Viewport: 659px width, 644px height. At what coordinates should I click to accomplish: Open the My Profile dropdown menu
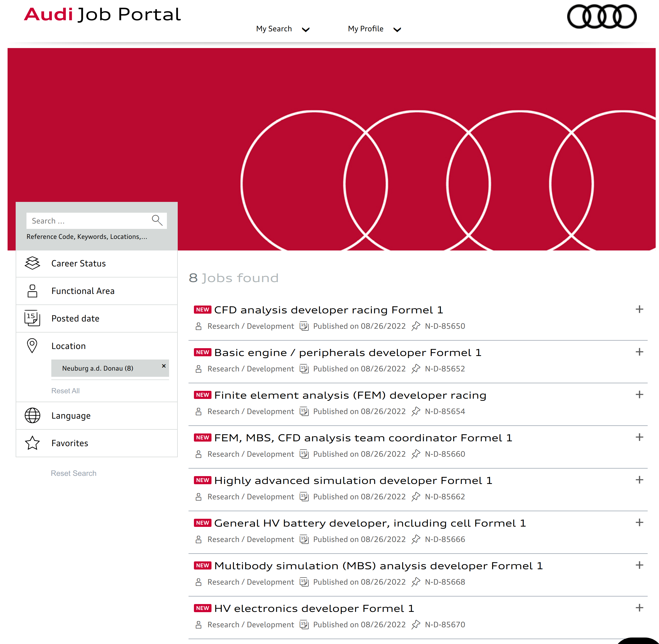(374, 29)
